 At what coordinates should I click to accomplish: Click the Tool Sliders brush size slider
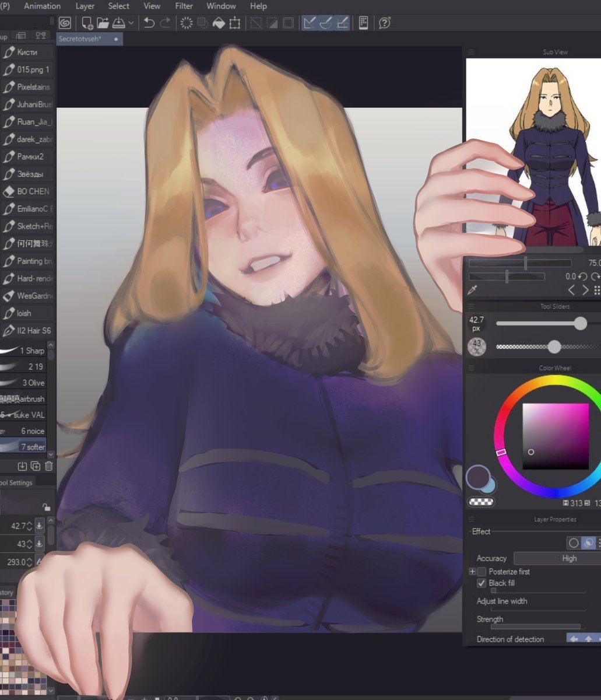pos(548,323)
